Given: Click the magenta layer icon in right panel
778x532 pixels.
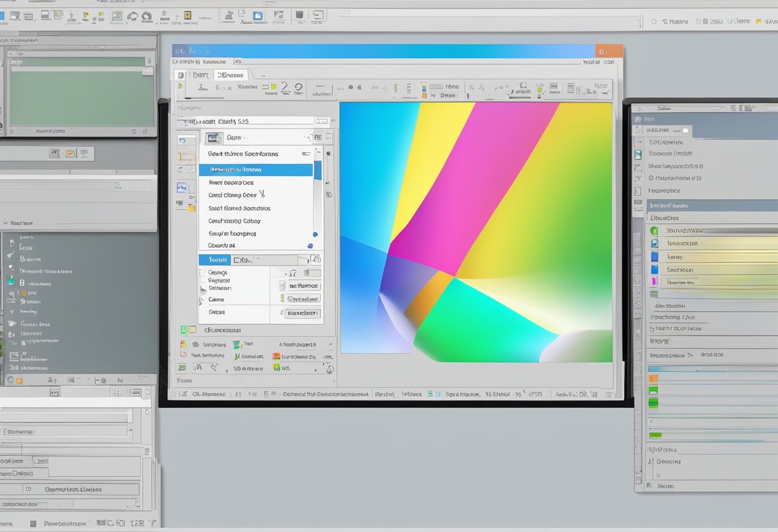Looking at the screenshot, I should point(654,281).
